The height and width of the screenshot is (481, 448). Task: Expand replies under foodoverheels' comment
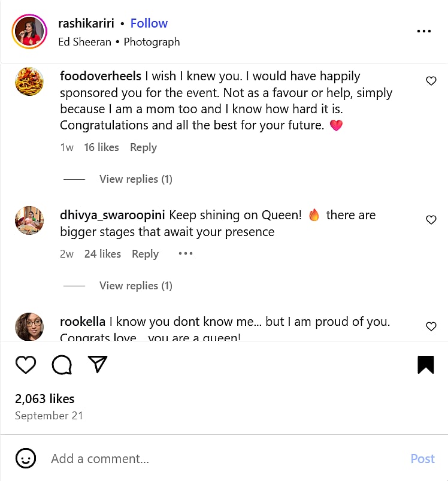(x=135, y=179)
